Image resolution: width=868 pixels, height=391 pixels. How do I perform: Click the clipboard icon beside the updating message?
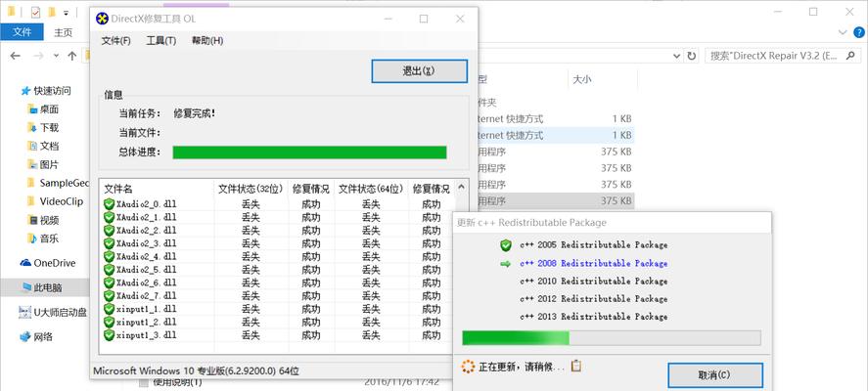click(x=575, y=366)
